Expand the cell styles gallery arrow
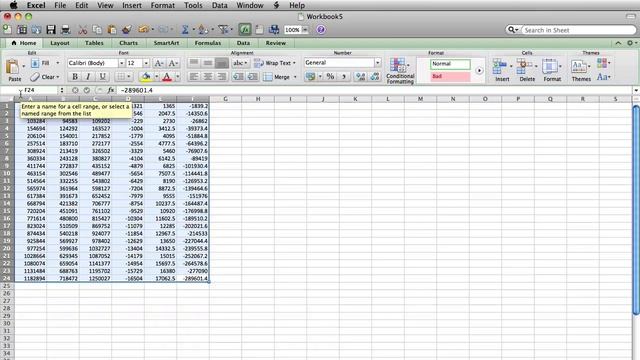 coord(479,71)
